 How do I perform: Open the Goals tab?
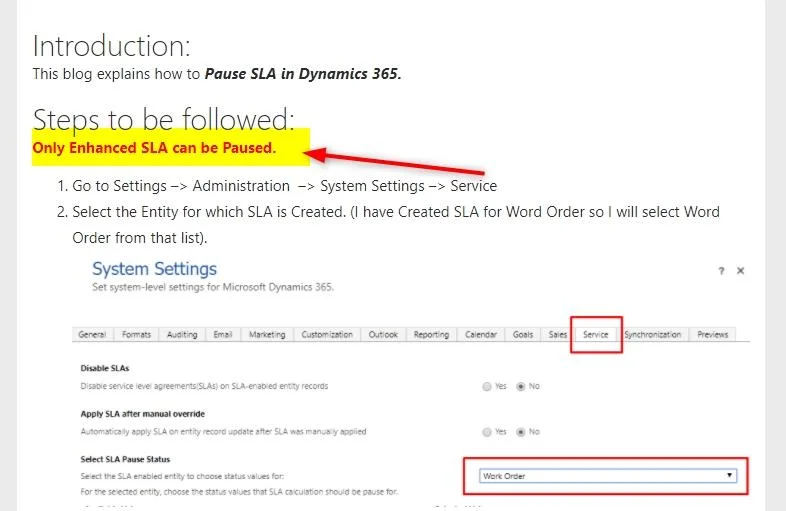point(523,334)
